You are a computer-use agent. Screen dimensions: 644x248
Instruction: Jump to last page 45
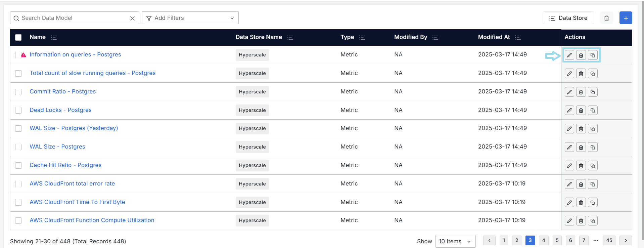pyautogui.click(x=609, y=240)
